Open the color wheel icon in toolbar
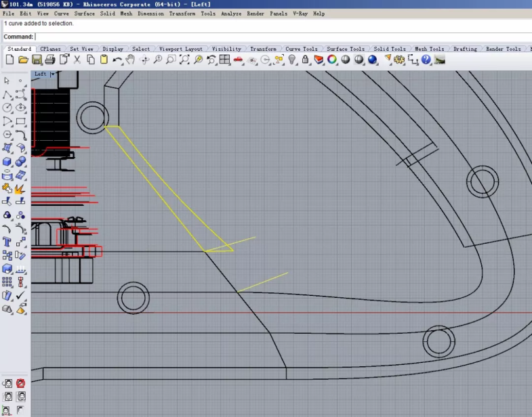 pos(332,60)
